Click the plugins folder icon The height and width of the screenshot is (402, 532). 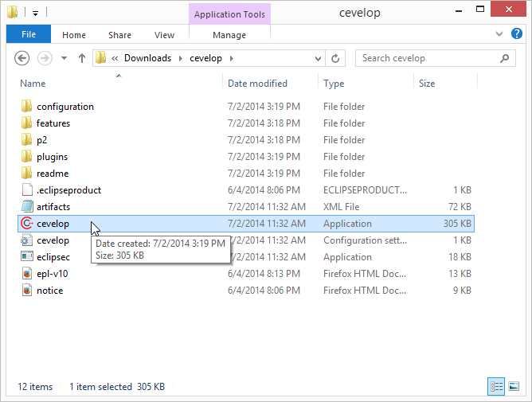26,156
